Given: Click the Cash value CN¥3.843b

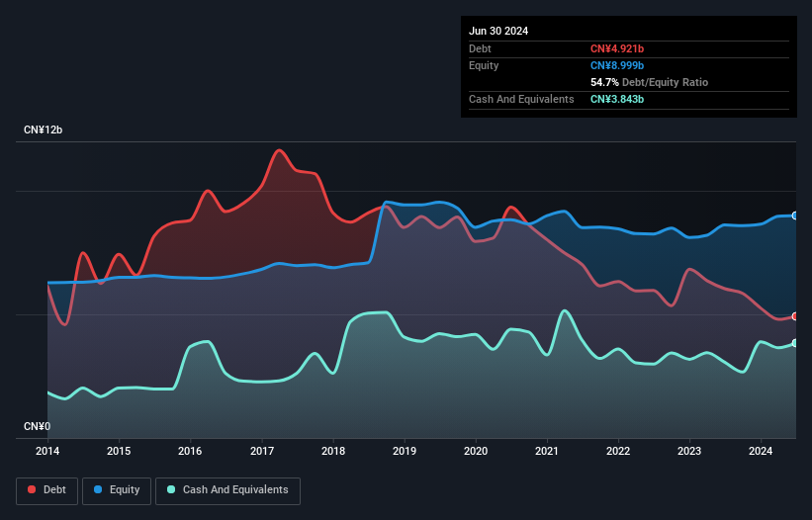Looking at the screenshot, I should tap(617, 99).
